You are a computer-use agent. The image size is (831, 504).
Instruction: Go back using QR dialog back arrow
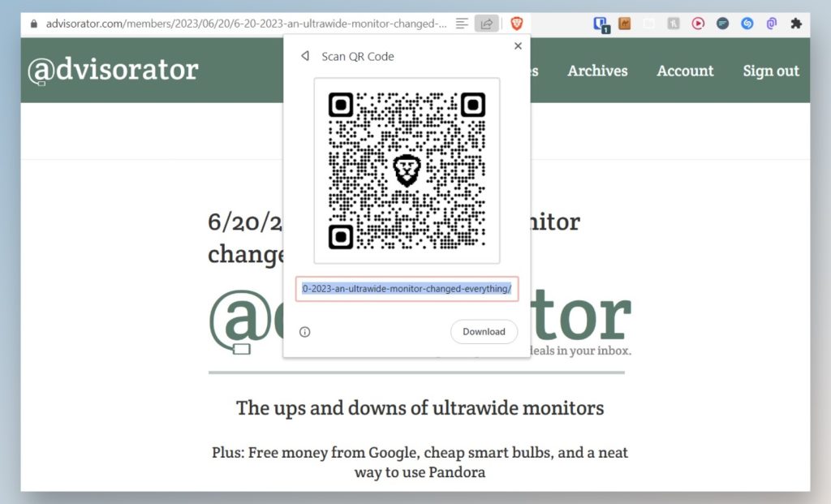(x=305, y=57)
